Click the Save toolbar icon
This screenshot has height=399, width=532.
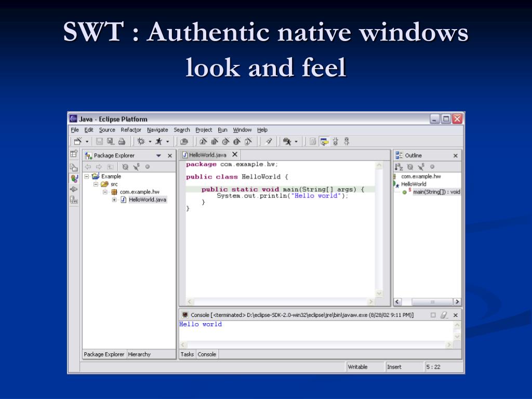pos(99,141)
